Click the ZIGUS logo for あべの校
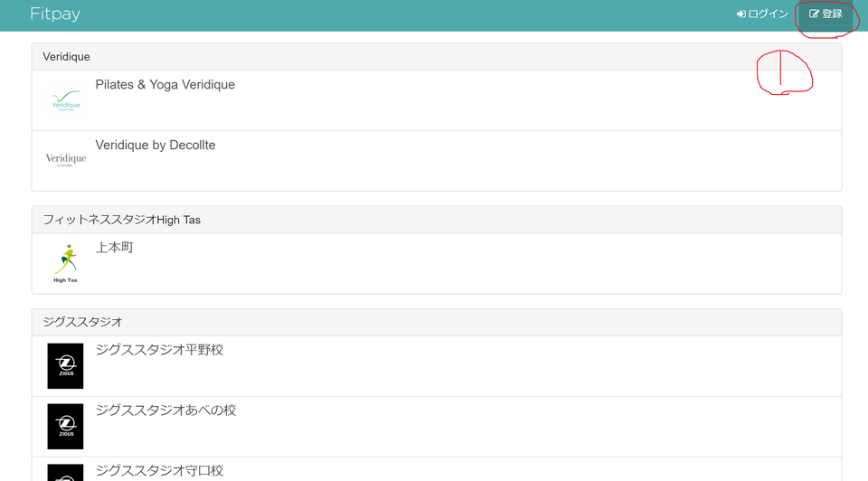 [65, 426]
